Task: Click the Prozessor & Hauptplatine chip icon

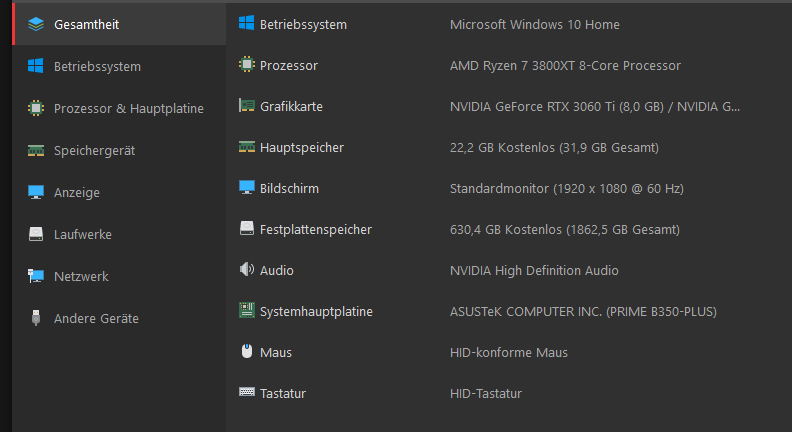Action: tap(36, 108)
